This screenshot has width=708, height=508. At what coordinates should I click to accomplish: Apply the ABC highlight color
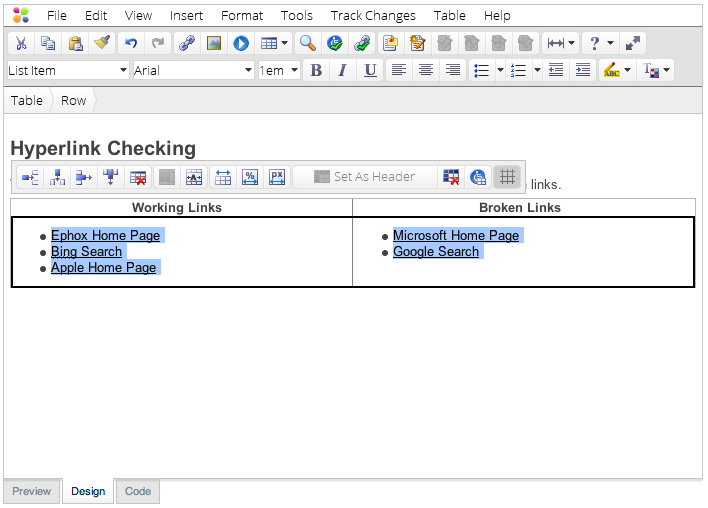point(611,70)
